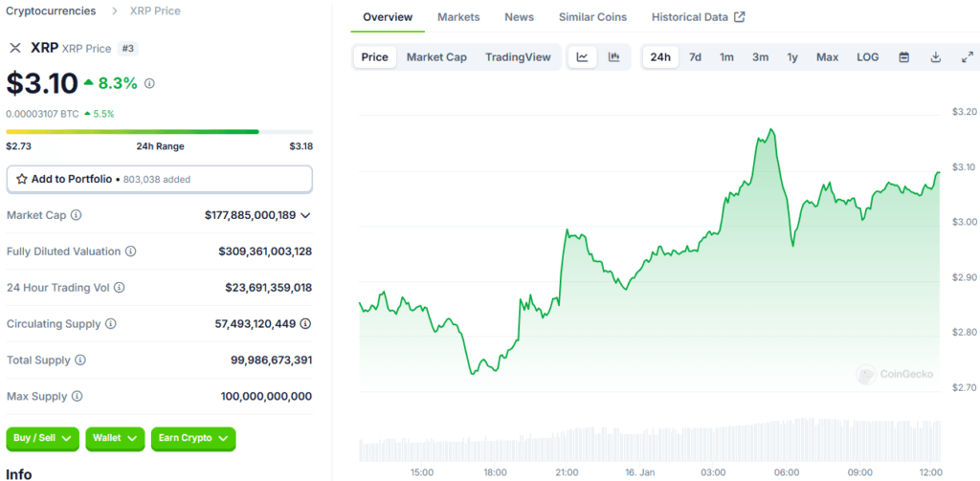
Task: Click the 0.00003107 BTC value
Action: point(42,114)
